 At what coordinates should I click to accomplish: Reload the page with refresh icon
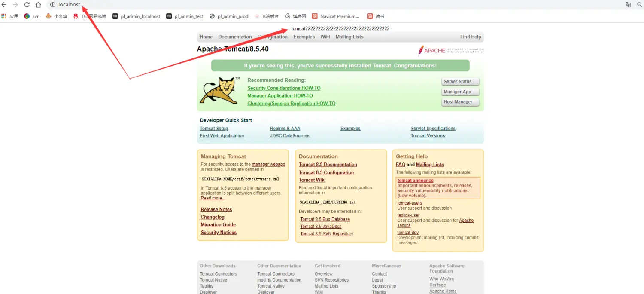(x=27, y=5)
